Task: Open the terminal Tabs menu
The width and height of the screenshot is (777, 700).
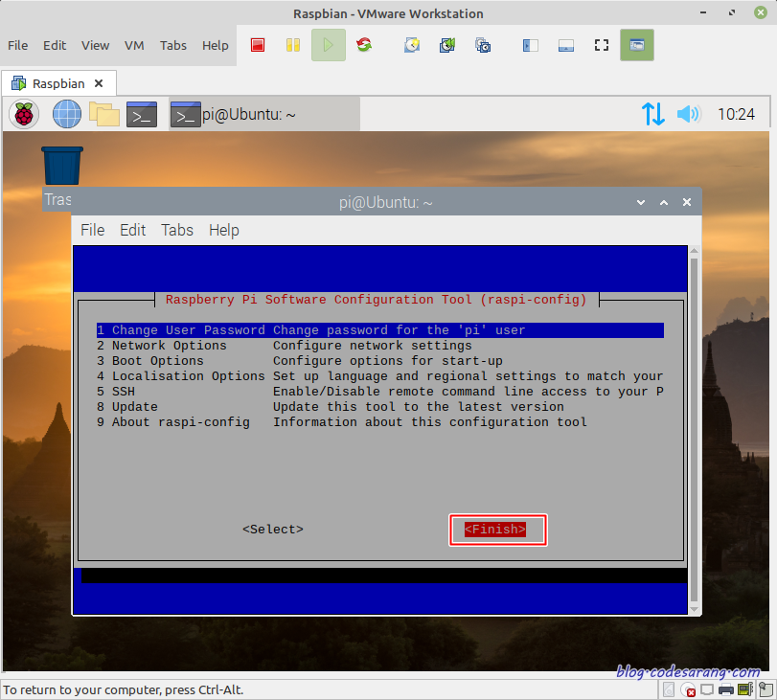Action: [177, 231]
